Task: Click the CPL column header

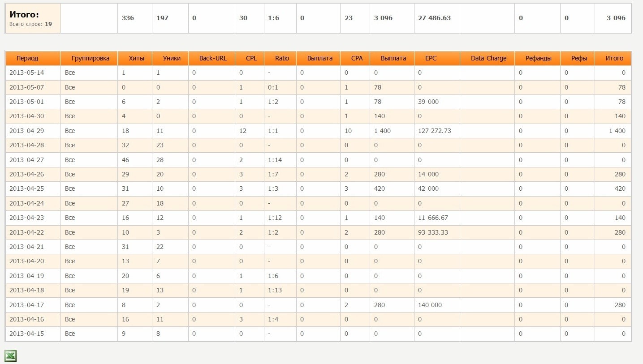Action: coord(251,58)
